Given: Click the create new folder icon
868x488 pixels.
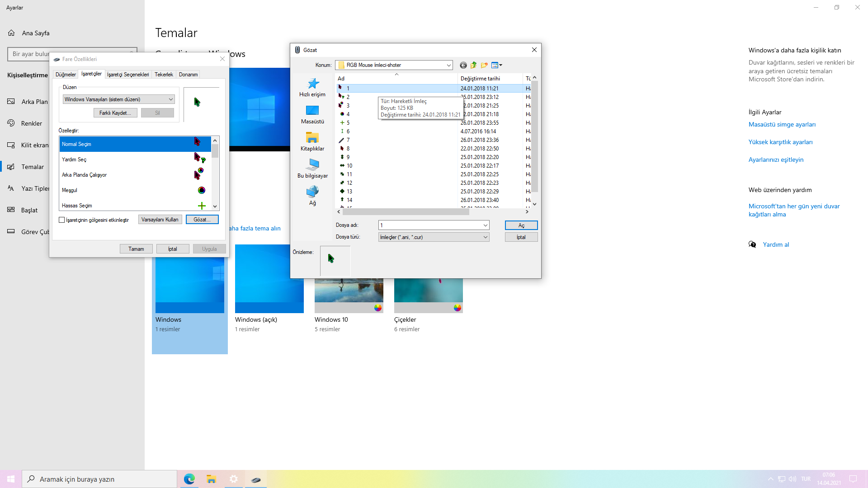Looking at the screenshot, I should [x=484, y=65].
